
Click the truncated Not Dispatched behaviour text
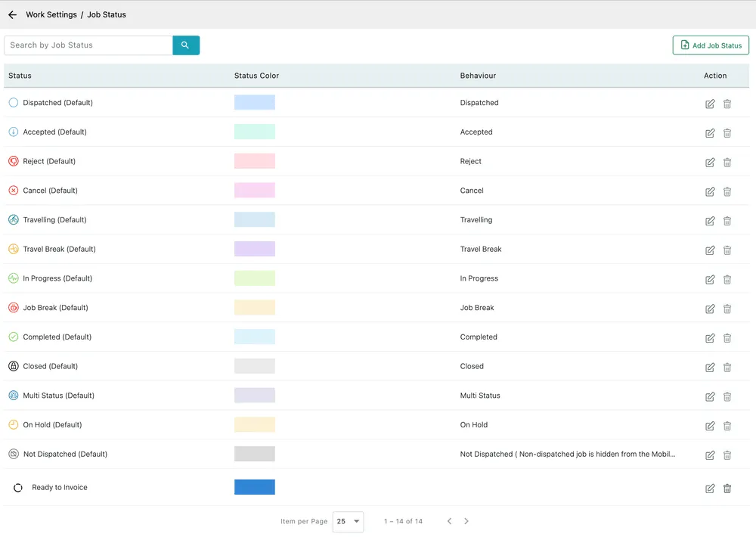click(568, 454)
